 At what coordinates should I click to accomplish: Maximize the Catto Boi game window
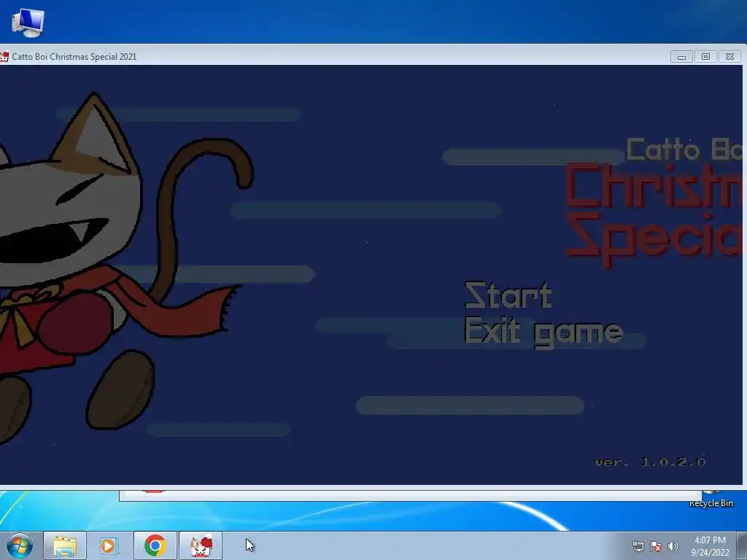(x=705, y=57)
